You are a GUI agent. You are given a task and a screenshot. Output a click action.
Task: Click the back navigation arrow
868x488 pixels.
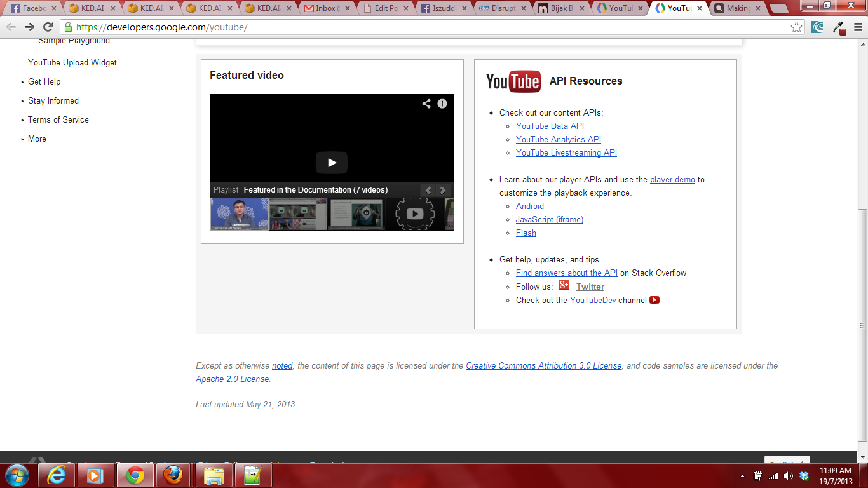(x=10, y=27)
